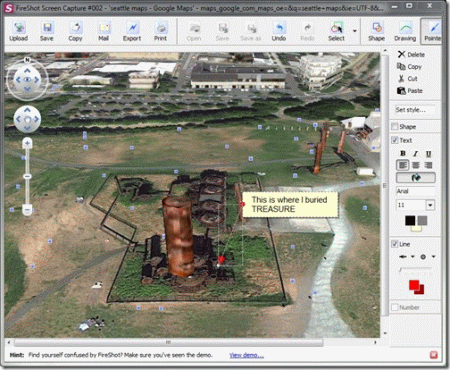Toggle underline text formatting
The height and width of the screenshot is (370, 450).
428,153
